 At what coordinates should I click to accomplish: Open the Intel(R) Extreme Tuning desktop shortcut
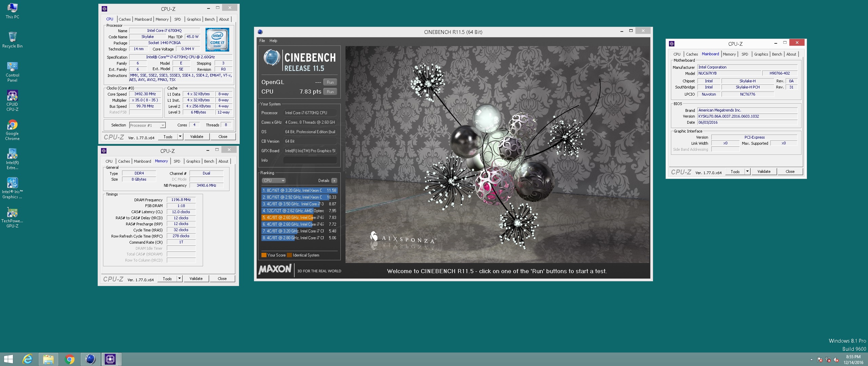12,159
